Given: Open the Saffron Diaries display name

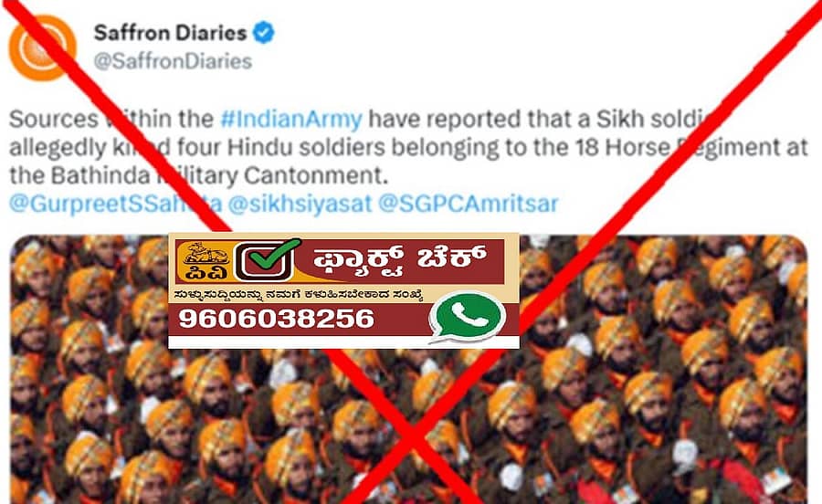Looking at the screenshot, I should pyautogui.click(x=171, y=33).
